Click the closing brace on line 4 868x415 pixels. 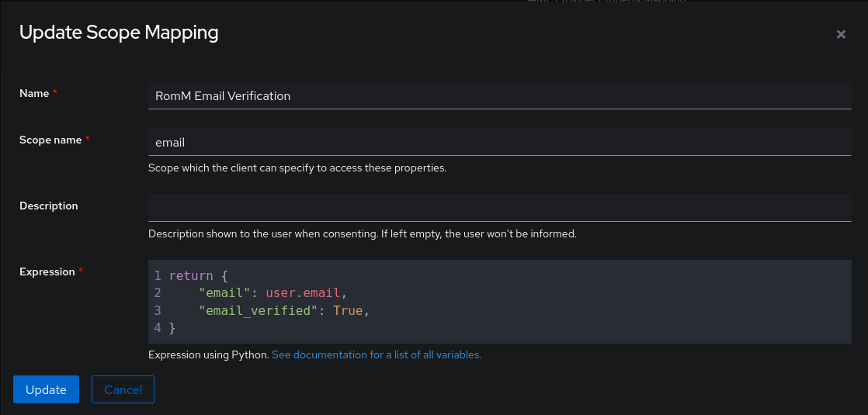coord(172,328)
